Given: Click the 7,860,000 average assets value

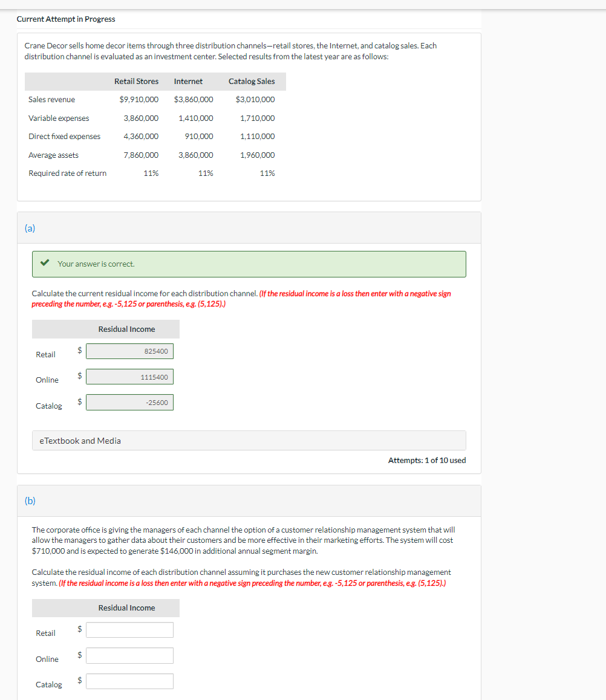Looking at the screenshot, I should coord(141,155).
